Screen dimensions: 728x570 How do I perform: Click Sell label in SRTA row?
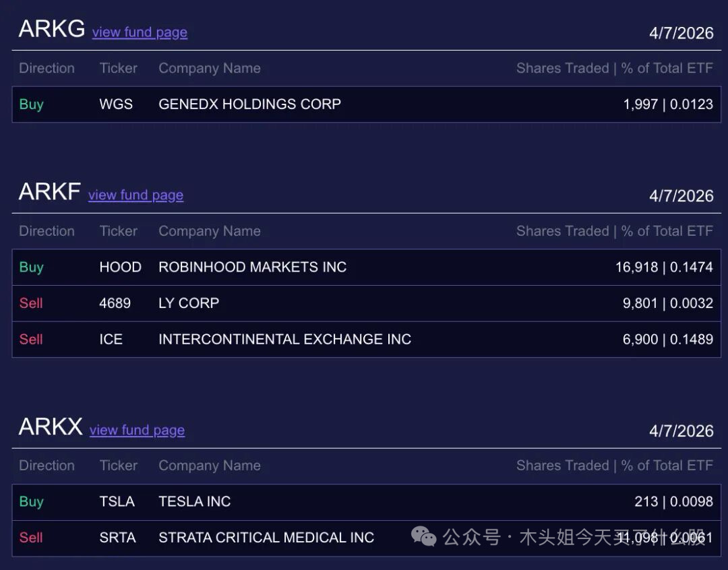pyautogui.click(x=31, y=538)
